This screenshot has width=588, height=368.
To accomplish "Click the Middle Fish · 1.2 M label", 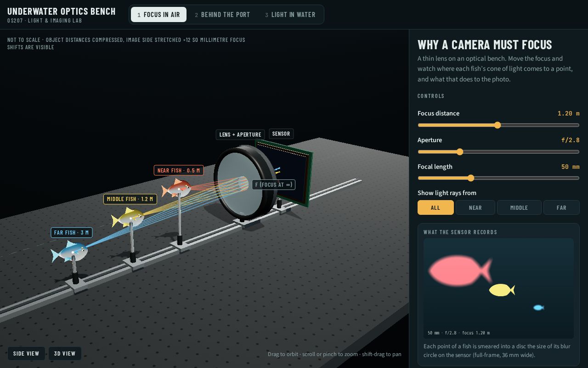I will tap(130, 199).
